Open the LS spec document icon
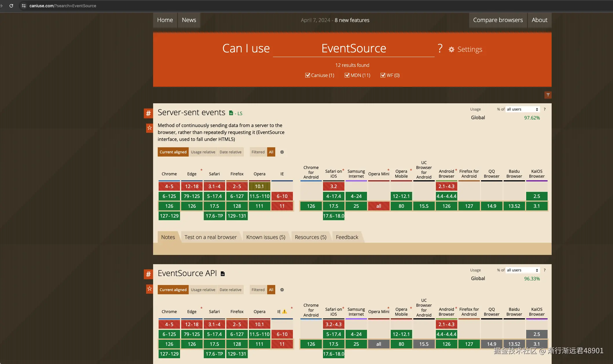 pyautogui.click(x=231, y=113)
